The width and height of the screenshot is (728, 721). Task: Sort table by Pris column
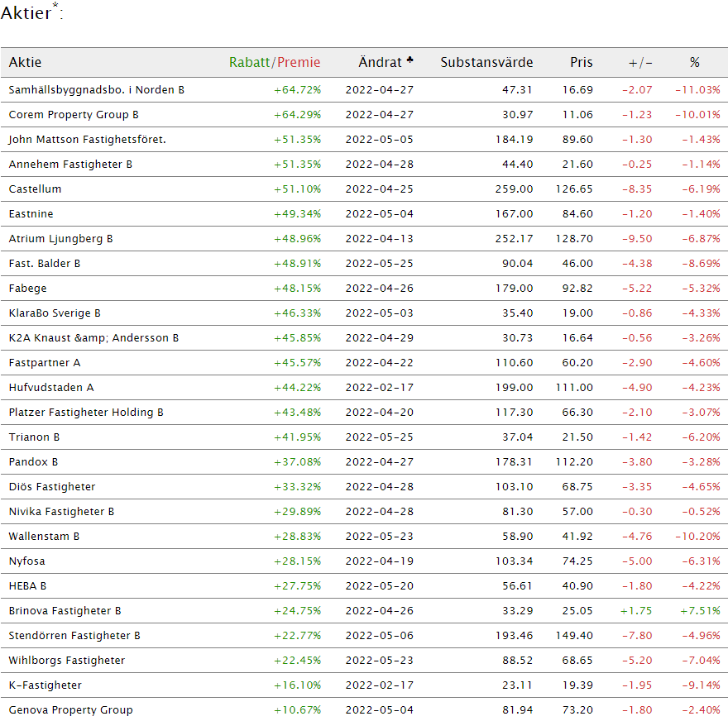point(582,62)
